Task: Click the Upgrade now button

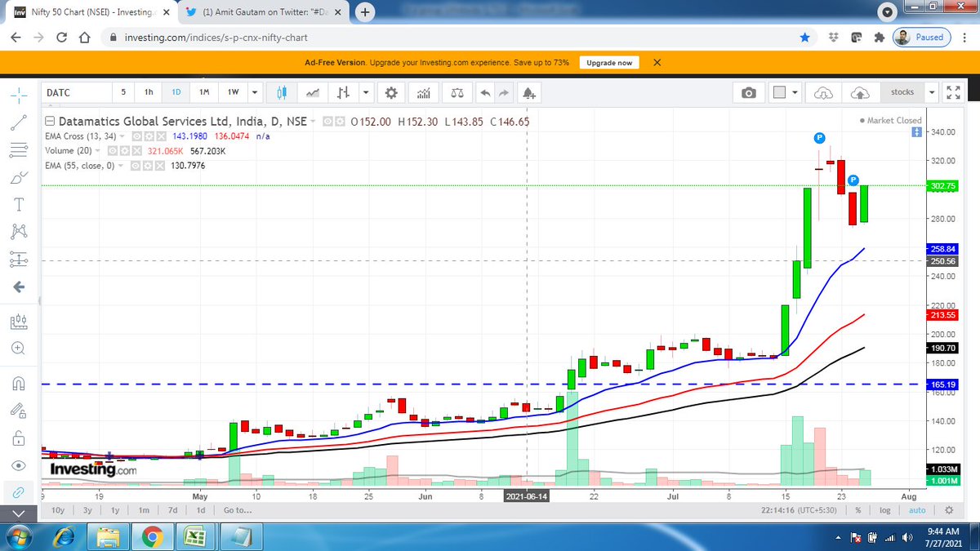Action: click(x=609, y=62)
